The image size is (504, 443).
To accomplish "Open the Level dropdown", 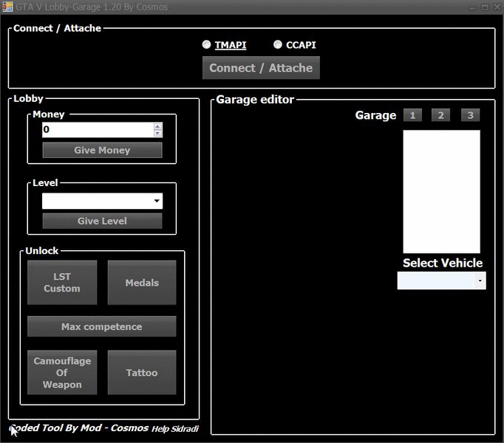I will coord(102,201).
